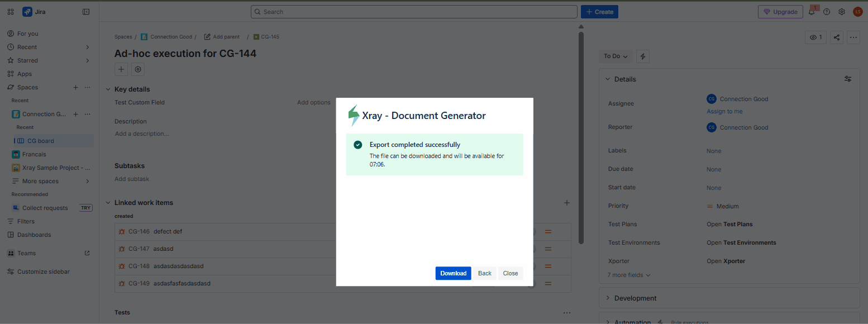Click the Search input field
Image resolution: width=868 pixels, height=324 pixels.
[414, 12]
